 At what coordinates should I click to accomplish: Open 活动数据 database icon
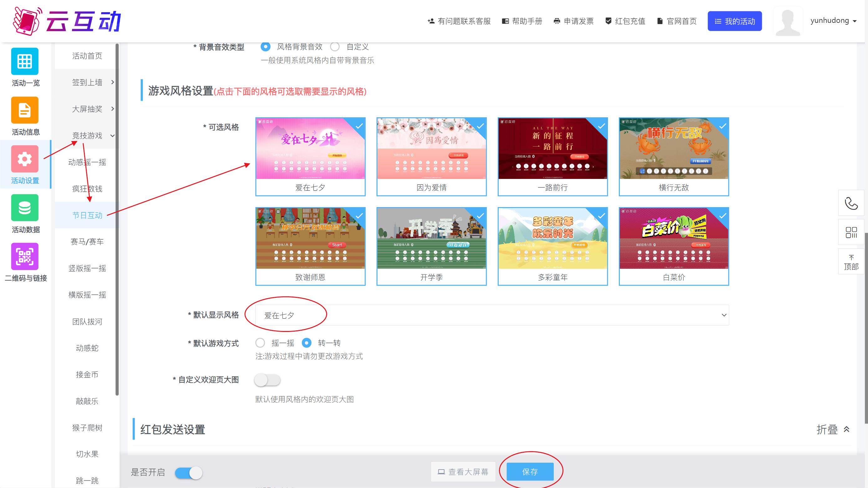(25, 208)
